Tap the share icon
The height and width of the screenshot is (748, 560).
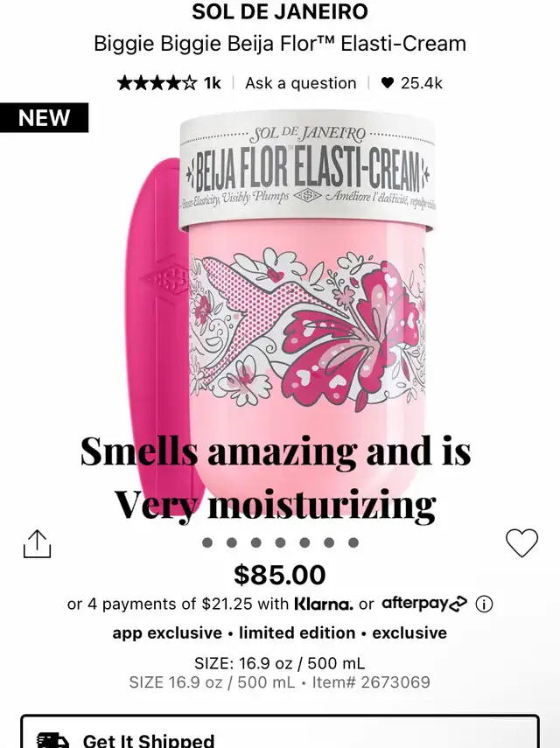tap(38, 543)
